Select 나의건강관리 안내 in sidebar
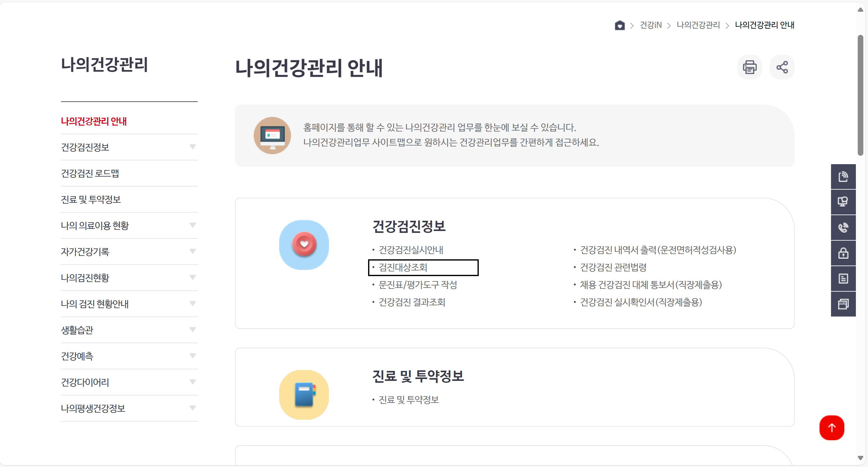 94,121
